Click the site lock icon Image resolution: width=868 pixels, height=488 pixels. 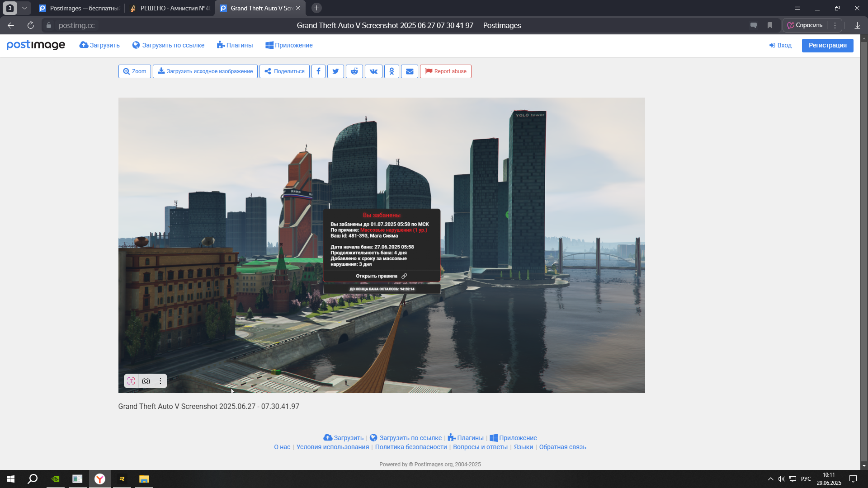click(x=49, y=25)
